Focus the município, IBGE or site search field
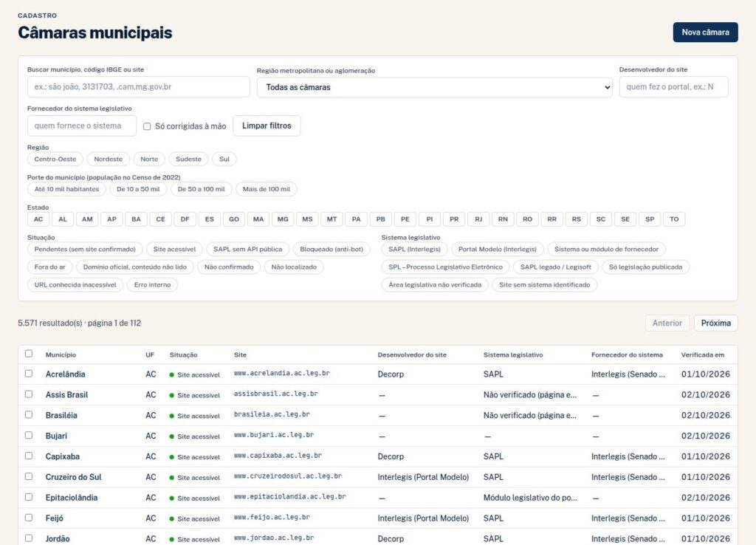 tap(138, 87)
